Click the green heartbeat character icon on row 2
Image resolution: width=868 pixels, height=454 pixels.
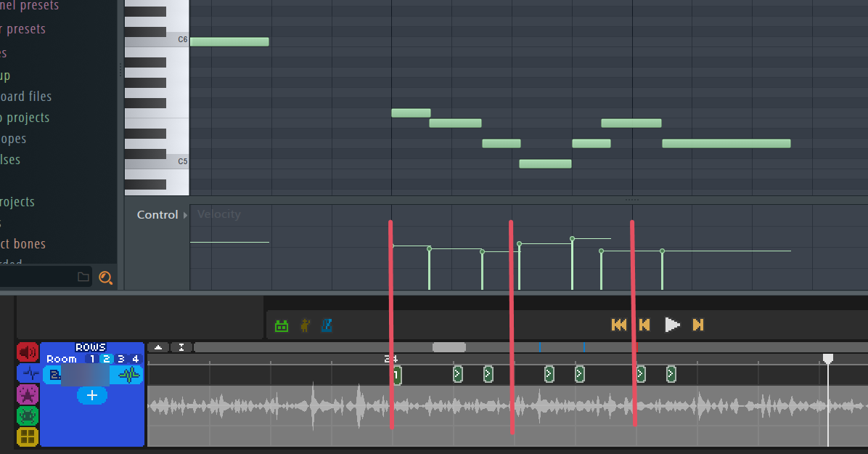(x=129, y=376)
